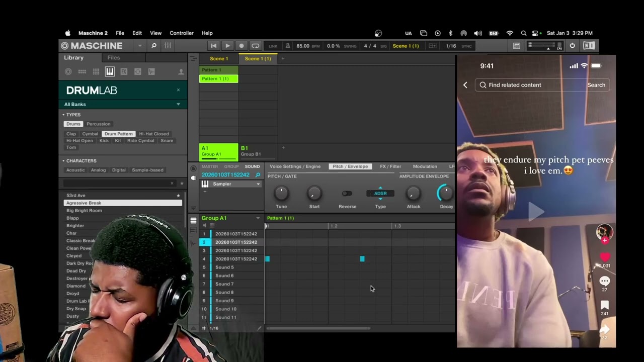The image size is (644, 362).
Task: Like the TikTok video with heart icon
Action: point(605,257)
